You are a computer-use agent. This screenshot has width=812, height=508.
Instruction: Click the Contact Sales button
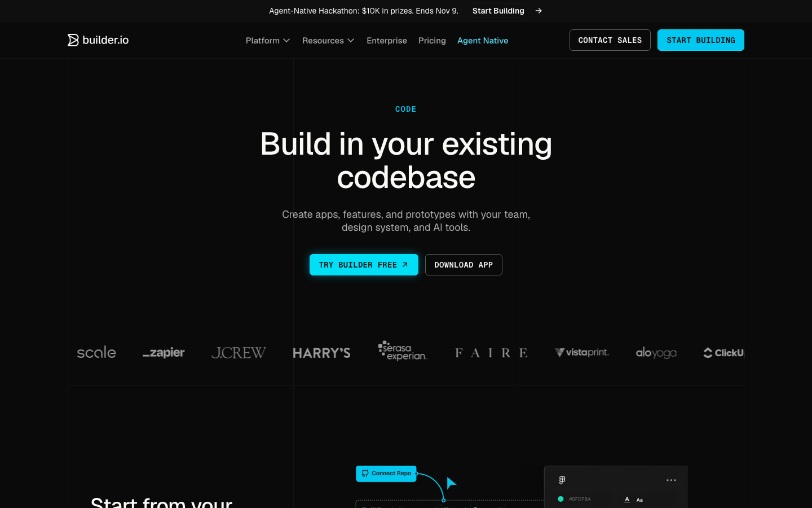(x=610, y=40)
